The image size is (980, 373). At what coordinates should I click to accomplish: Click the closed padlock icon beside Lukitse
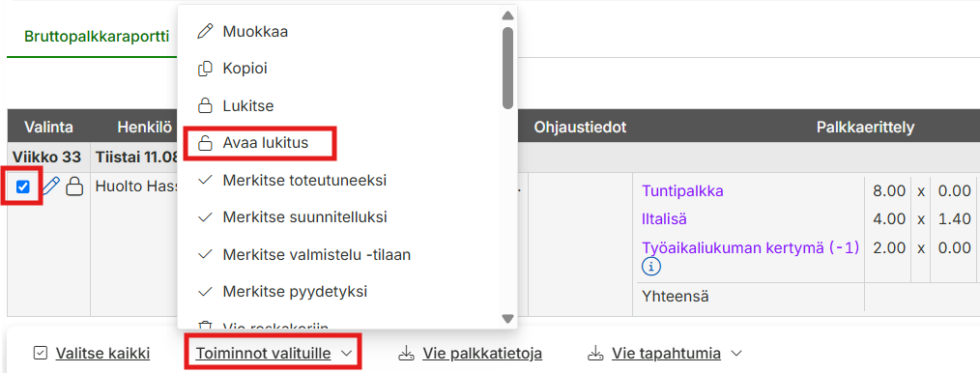[x=204, y=105]
